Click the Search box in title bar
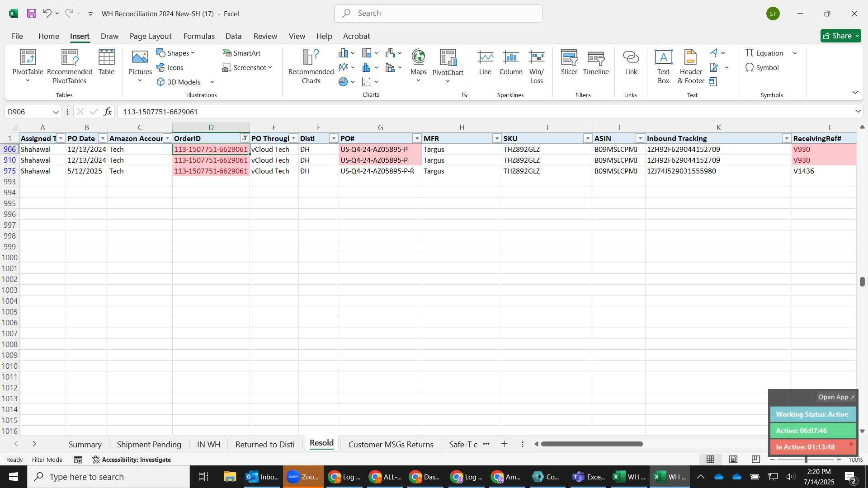868x488 pixels. click(438, 14)
